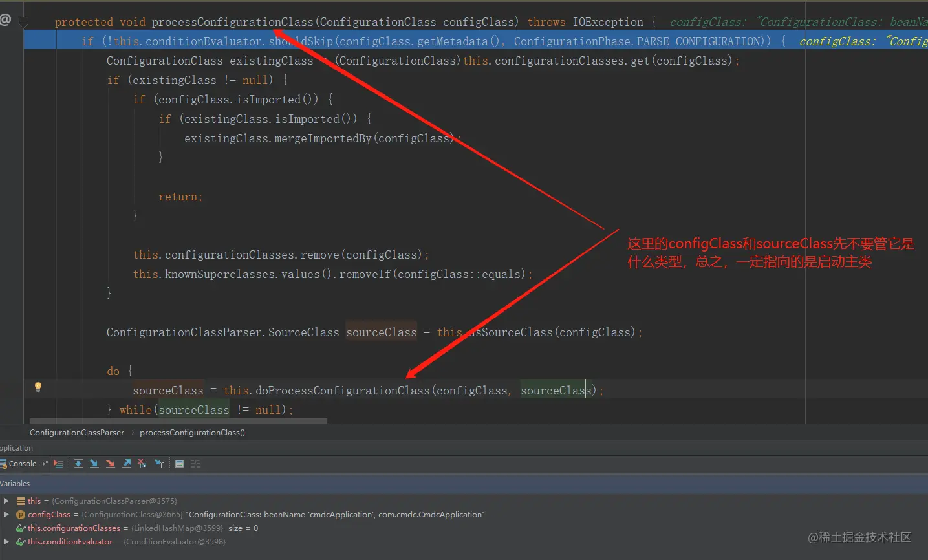Click 'configurationClasses.get(configClass)' call
Screen dimensions: 928x560
click(x=614, y=61)
